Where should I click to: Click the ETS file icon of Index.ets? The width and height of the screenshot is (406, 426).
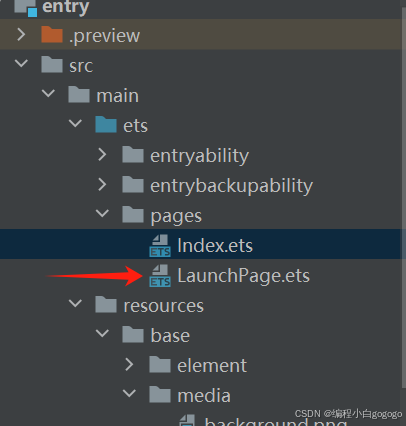coord(160,245)
